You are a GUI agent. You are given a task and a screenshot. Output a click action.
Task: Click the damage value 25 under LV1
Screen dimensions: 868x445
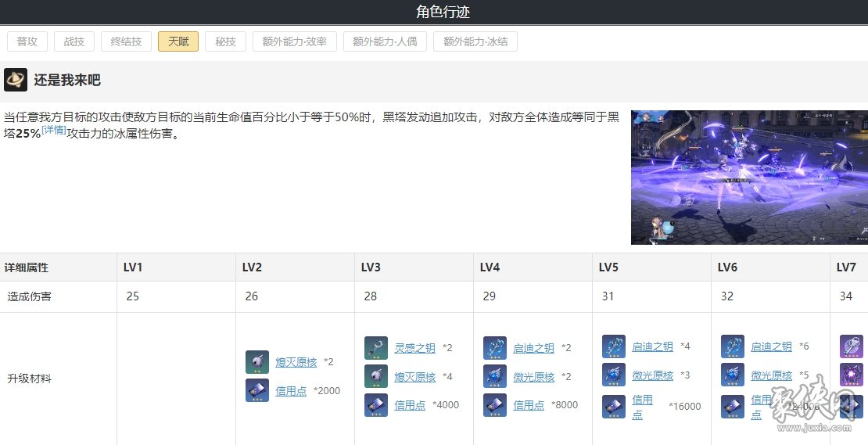(133, 296)
